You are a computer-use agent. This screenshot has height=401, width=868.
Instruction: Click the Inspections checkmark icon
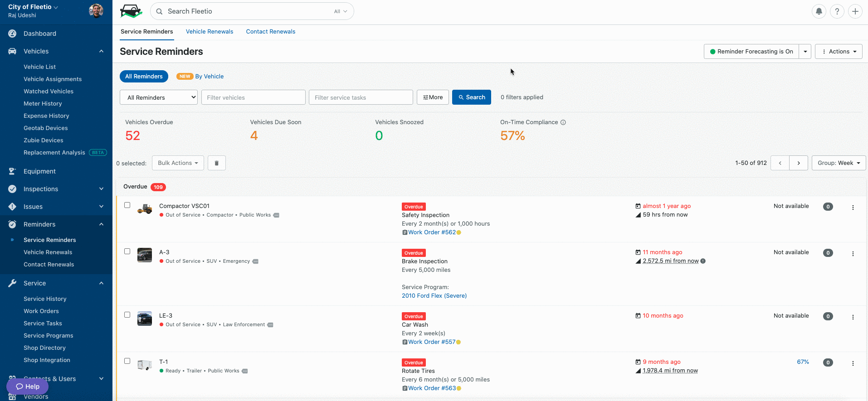tap(12, 189)
